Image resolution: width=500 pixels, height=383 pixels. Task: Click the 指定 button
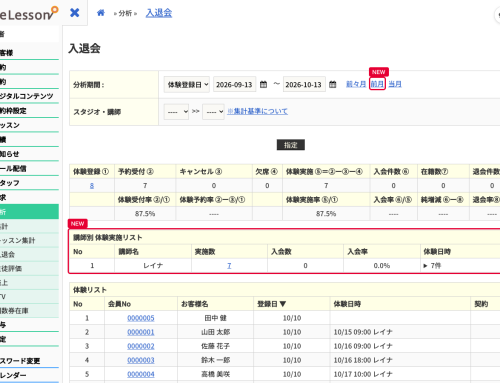[291, 145]
